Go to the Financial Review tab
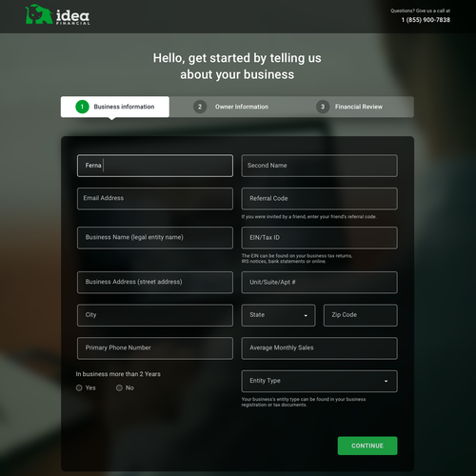 [353, 107]
